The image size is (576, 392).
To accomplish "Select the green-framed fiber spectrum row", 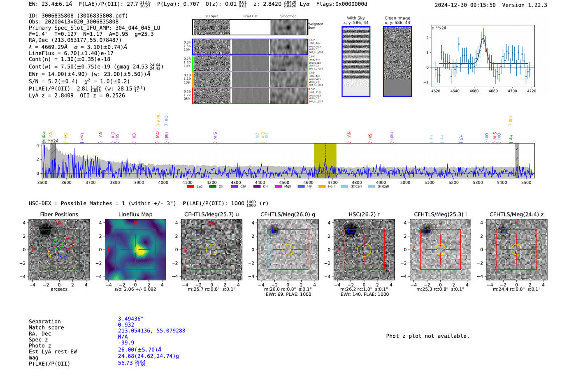I will [x=250, y=63].
